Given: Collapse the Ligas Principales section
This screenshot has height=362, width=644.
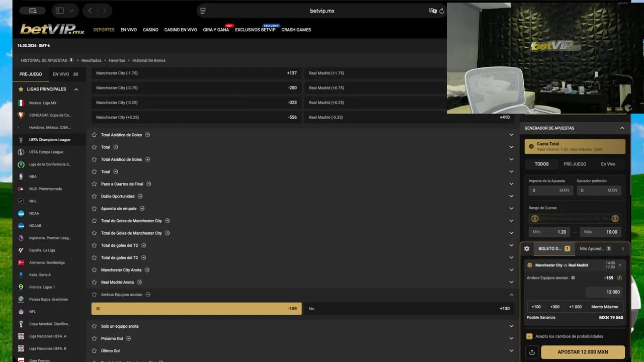Looking at the screenshot, I should point(76,89).
